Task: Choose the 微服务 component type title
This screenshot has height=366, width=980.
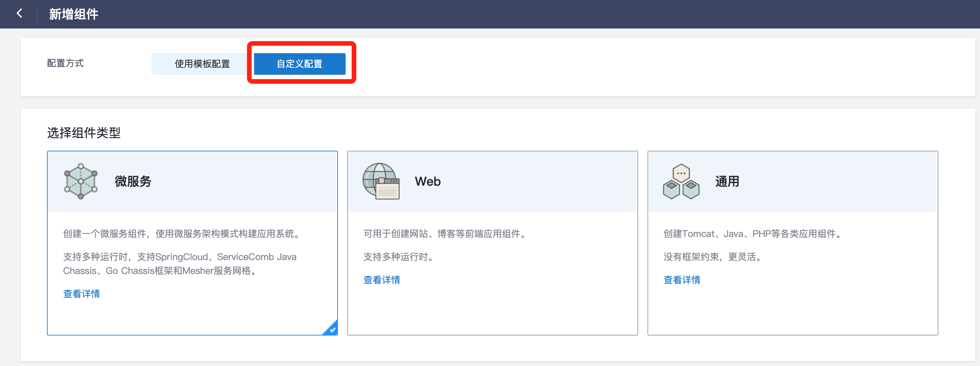Action: 133,181
